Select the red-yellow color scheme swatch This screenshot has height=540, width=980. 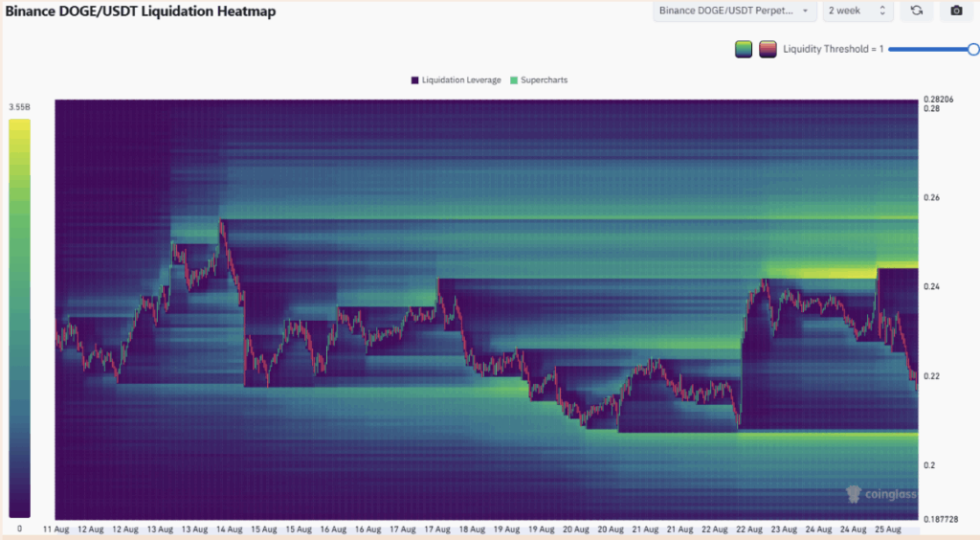pyautogui.click(x=768, y=49)
